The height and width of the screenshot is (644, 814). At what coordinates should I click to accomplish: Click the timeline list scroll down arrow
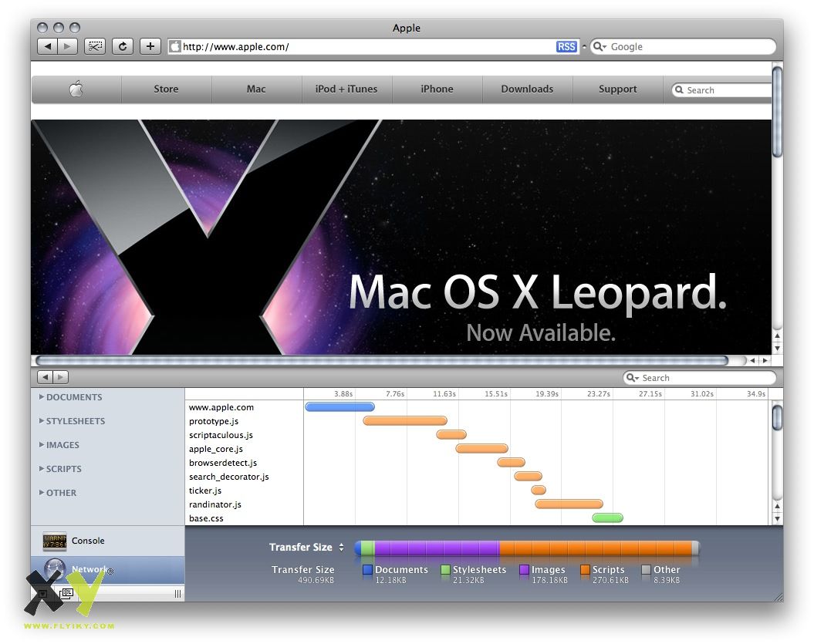pos(777,518)
